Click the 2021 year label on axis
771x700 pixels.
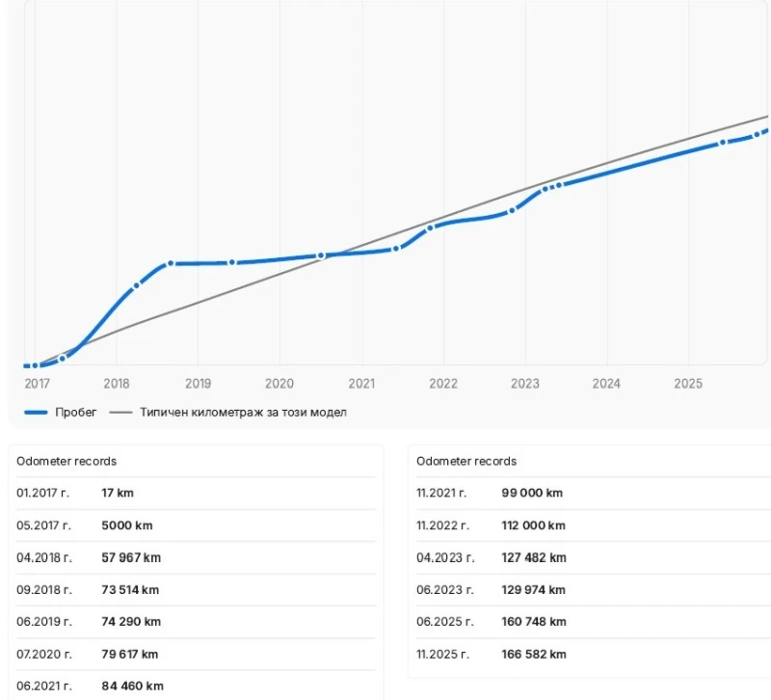pyautogui.click(x=361, y=384)
